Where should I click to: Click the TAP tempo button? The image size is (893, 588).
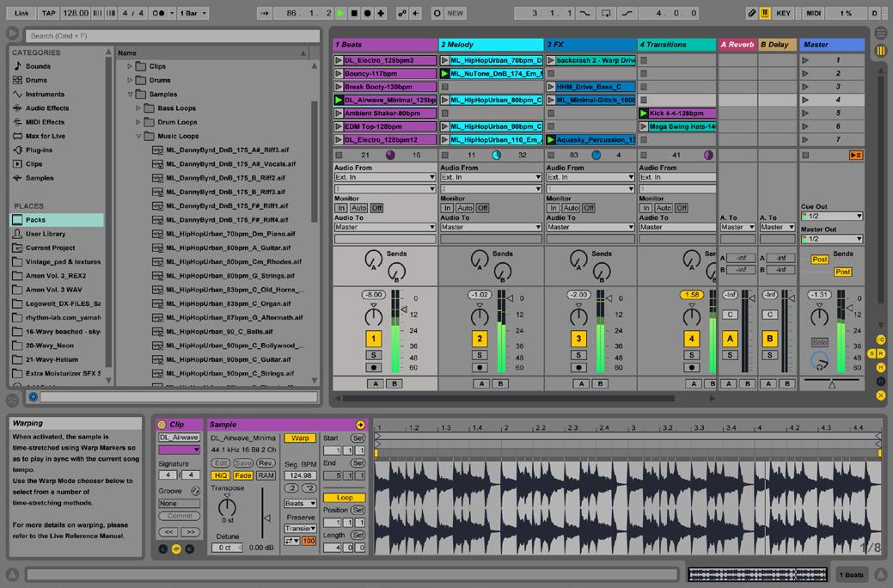[x=49, y=14]
